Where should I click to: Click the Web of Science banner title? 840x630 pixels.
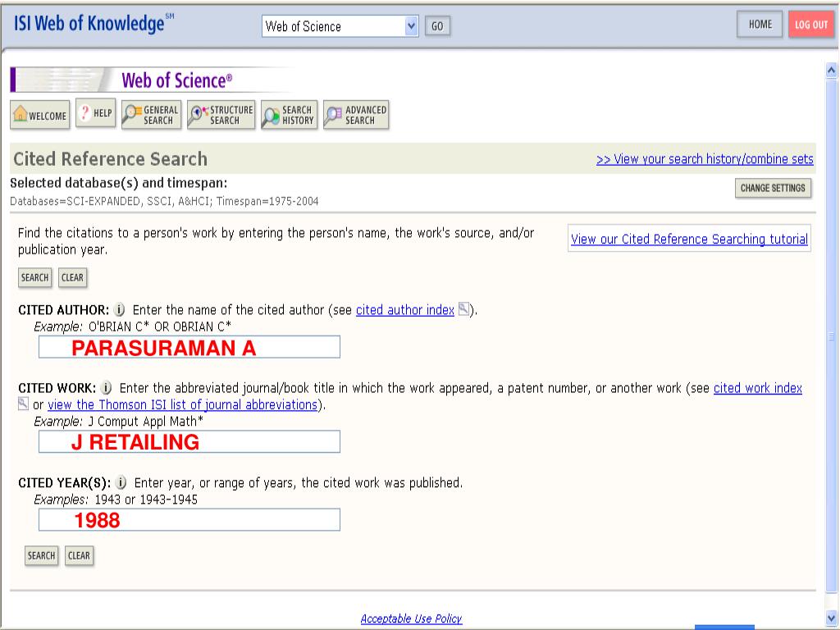click(x=177, y=80)
